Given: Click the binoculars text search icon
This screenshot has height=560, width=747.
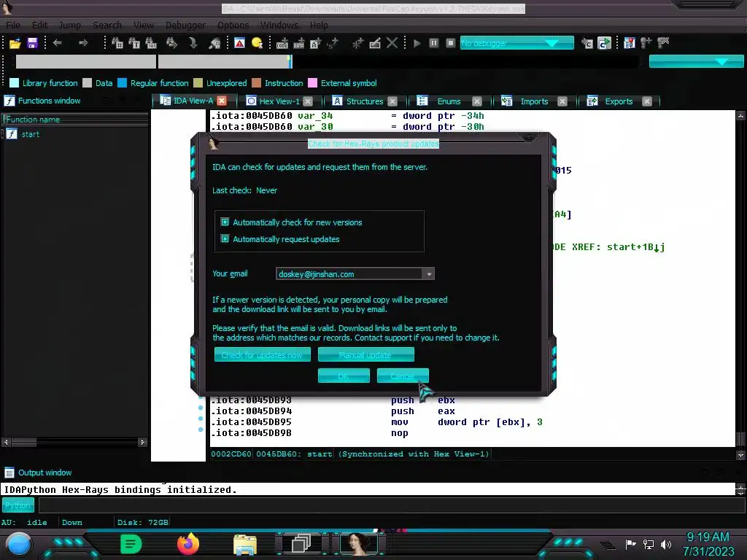Looking at the screenshot, I should tap(134, 43).
